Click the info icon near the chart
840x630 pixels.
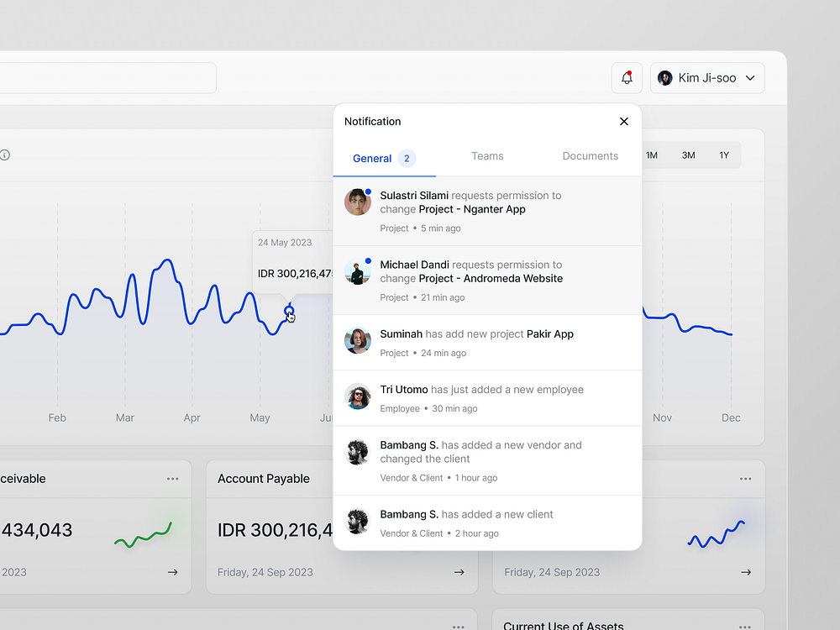click(5, 155)
